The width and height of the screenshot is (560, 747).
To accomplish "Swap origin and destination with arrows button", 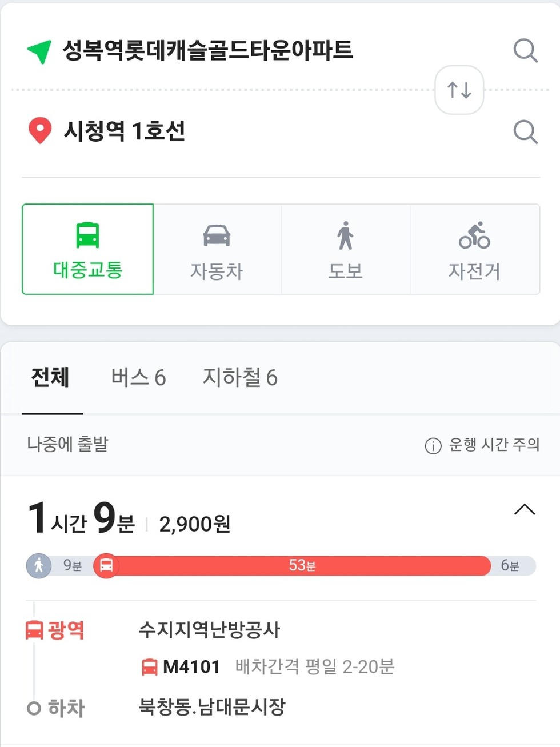I will (459, 90).
